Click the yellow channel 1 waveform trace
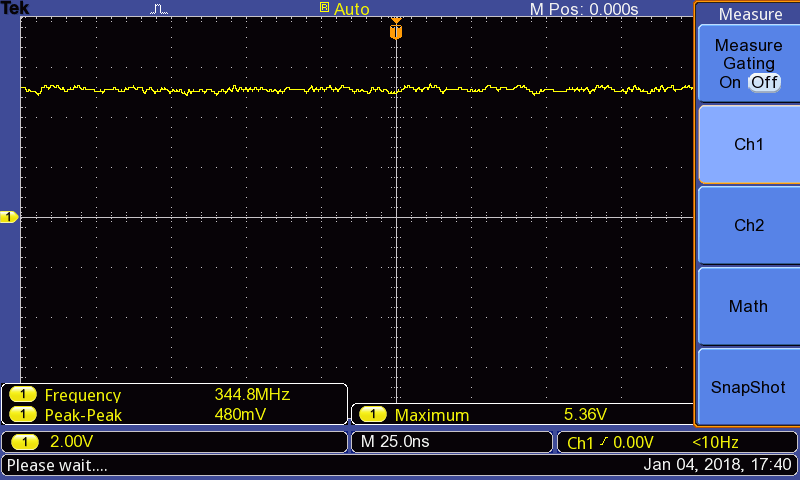 tap(357, 89)
